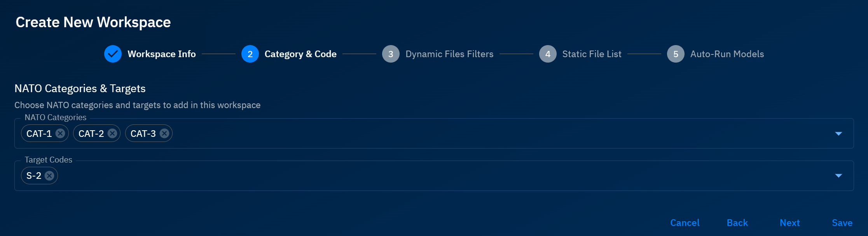Save the new workspace
Image resolution: width=868 pixels, height=236 pixels.
coord(842,223)
